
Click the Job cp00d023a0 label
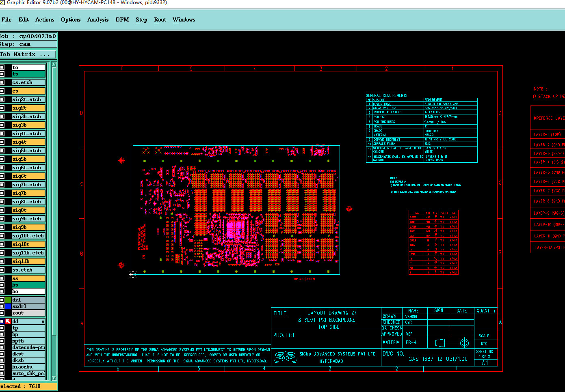tap(28, 36)
